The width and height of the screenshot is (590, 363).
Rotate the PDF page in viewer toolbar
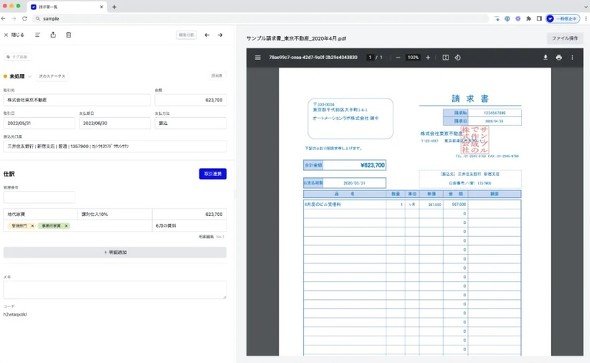click(458, 58)
